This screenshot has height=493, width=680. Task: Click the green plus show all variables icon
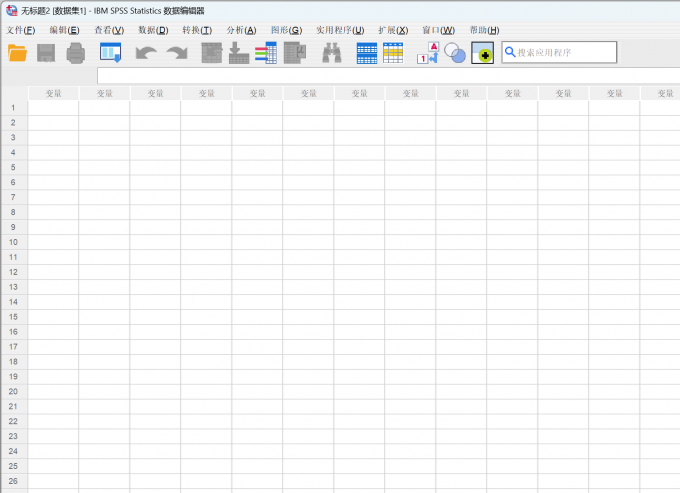482,54
